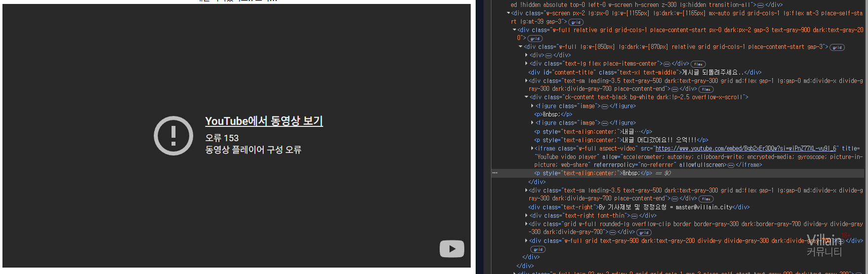Open the YouTube에서 동영상 보기 link
The image size is (868, 274).
264,121
